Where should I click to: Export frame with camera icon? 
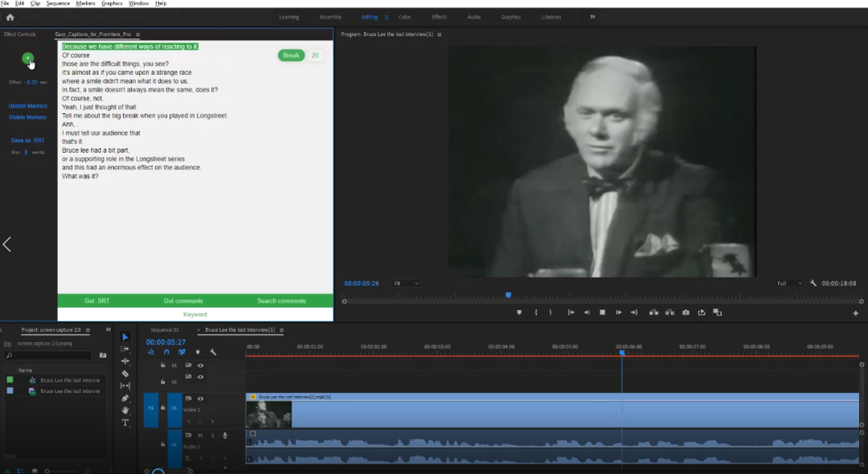click(x=686, y=313)
